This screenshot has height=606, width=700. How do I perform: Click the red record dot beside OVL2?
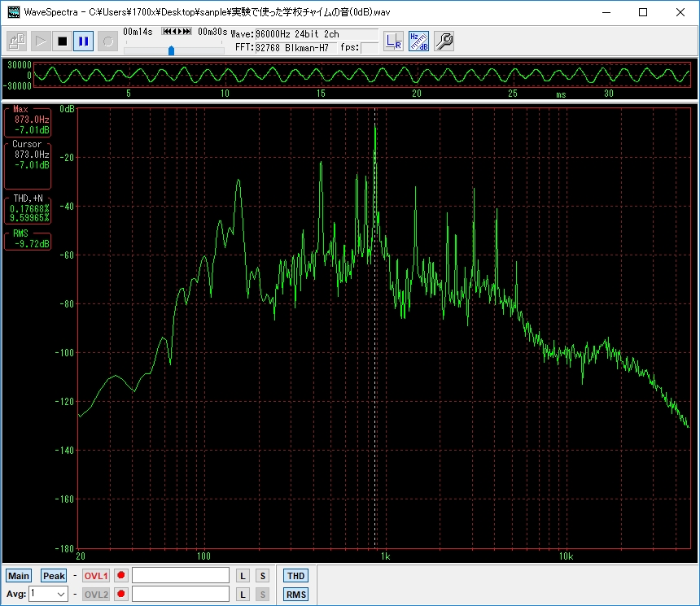(121, 595)
